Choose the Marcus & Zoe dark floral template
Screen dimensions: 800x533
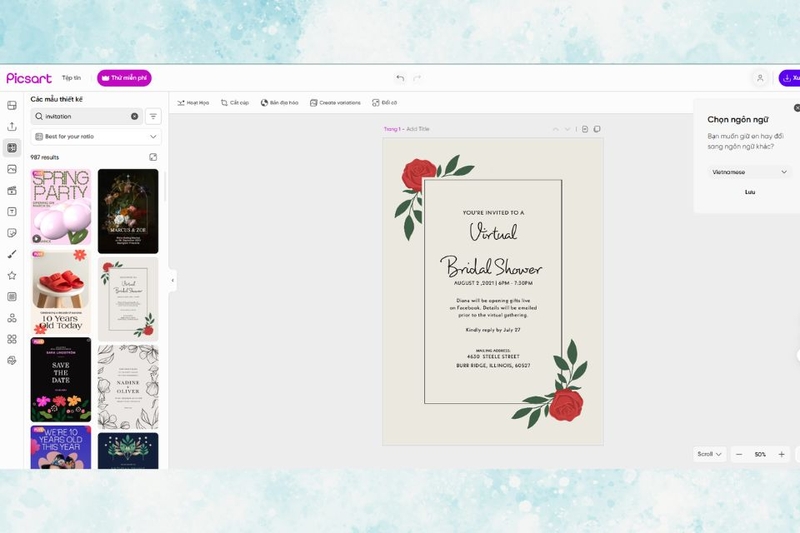pyautogui.click(x=128, y=211)
